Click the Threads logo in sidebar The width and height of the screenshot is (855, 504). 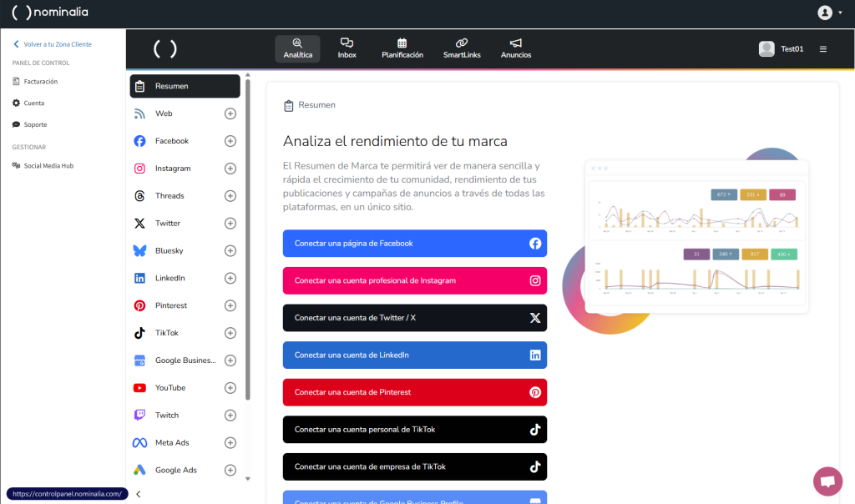click(x=139, y=195)
